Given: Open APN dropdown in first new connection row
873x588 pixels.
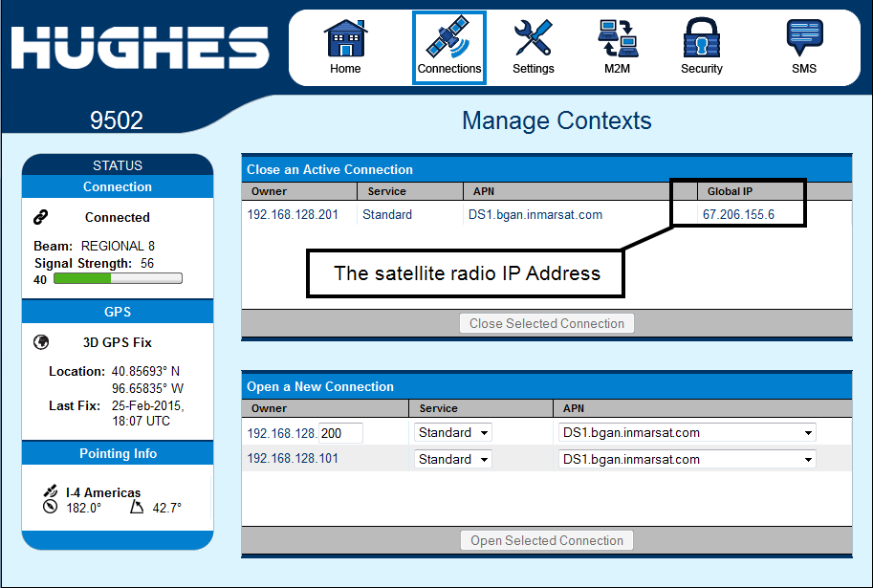Looking at the screenshot, I should (687, 433).
